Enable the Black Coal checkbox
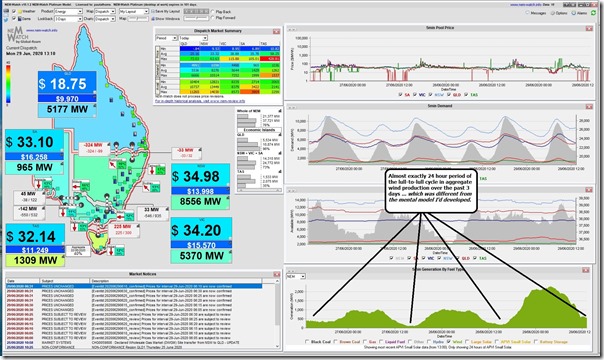This screenshot has width=604, height=360. (307, 342)
